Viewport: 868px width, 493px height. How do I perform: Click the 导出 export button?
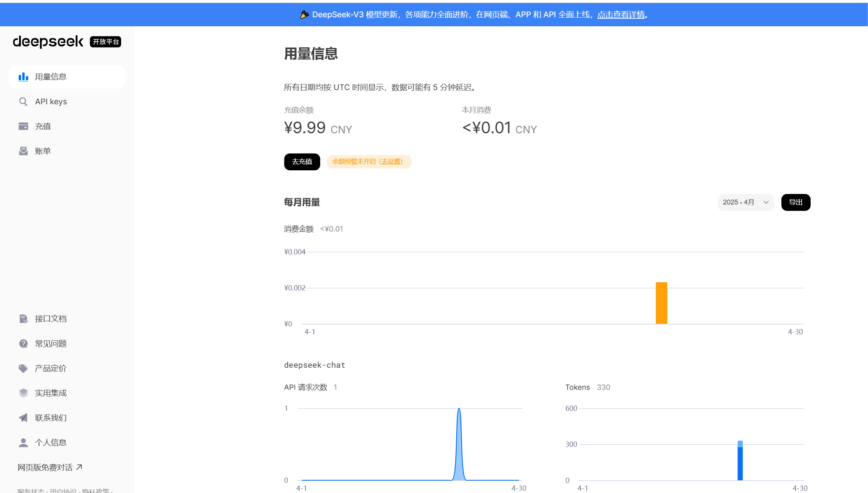pyautogui.click(x=796, y=202)
